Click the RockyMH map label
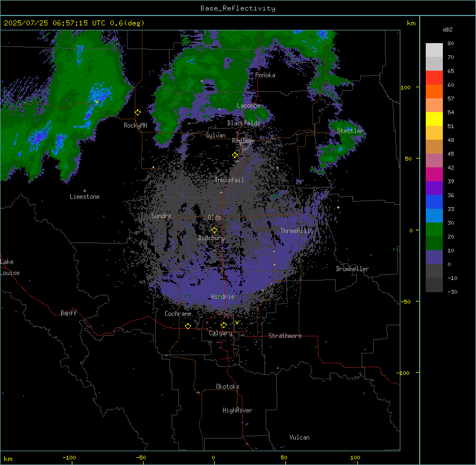Image resolution: width=476 pixels, height=465 pixels. [135, 125]
